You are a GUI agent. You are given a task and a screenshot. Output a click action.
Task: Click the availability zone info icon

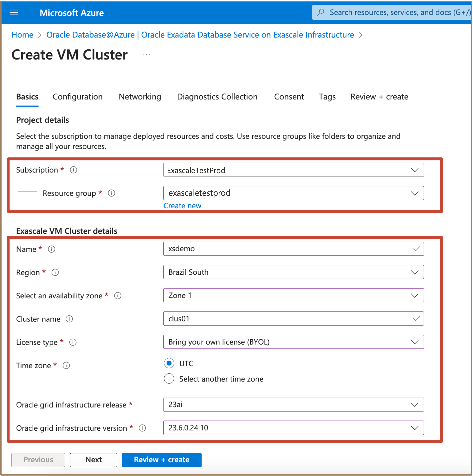[x=118, y=296]
